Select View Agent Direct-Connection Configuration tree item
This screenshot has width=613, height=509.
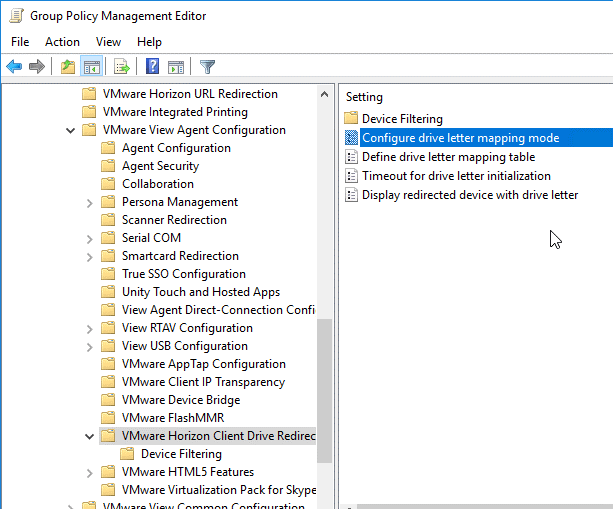click(x=218, y=310)
